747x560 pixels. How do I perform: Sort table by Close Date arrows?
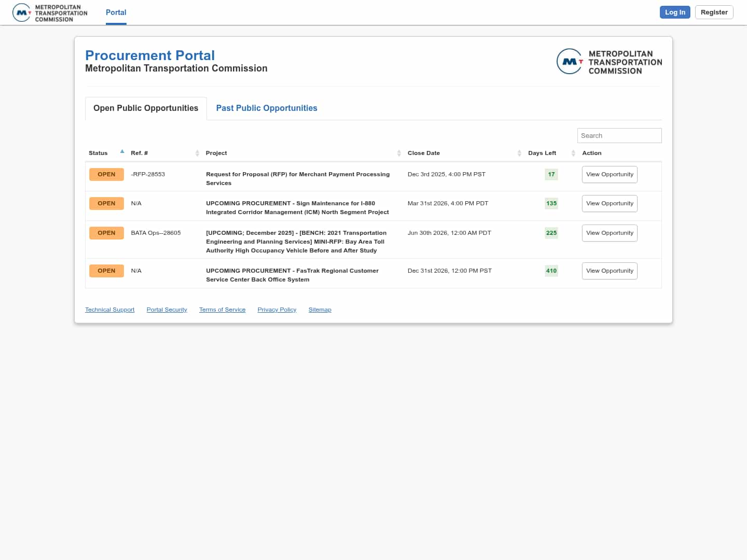click(x=519, y=153)
